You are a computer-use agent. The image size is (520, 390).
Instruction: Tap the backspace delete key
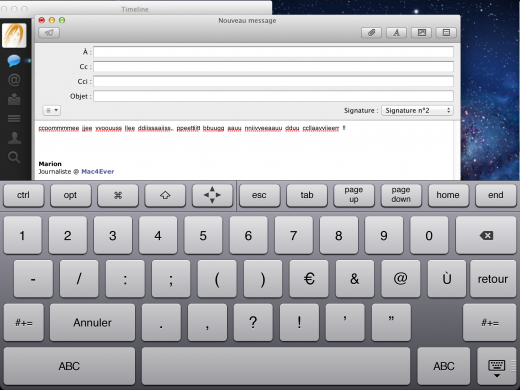click(x=486, y=235)
